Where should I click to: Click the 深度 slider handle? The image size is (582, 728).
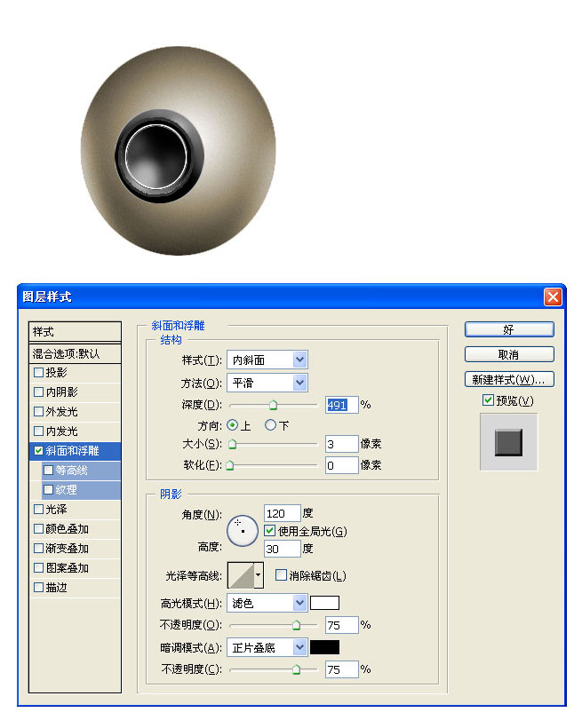pos(274,406)
